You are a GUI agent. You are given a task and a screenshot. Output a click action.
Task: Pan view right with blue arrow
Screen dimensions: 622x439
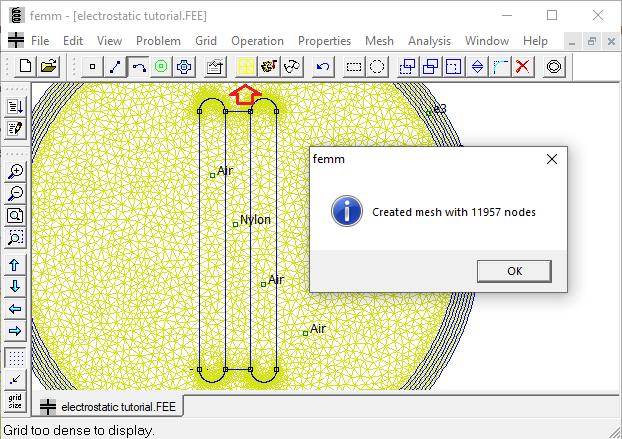15,331
